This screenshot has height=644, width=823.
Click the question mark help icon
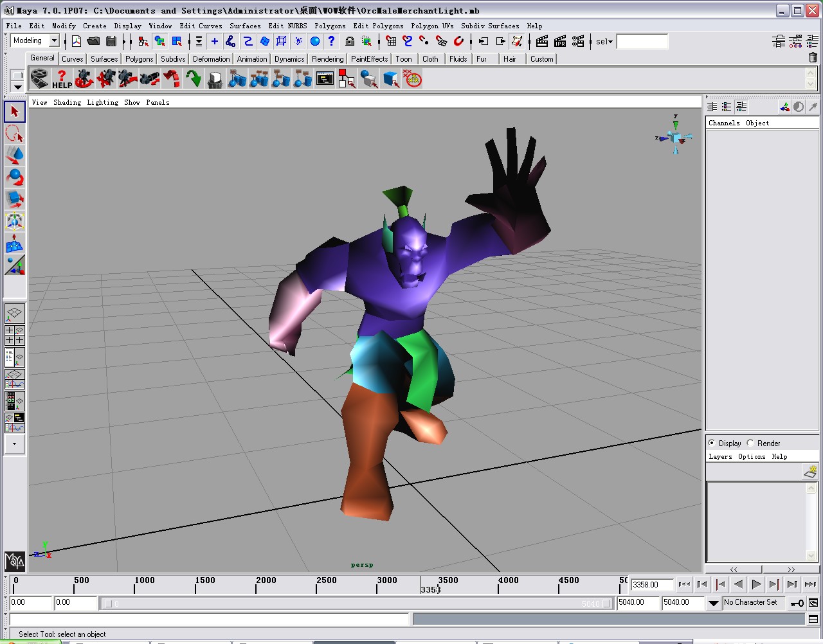click(332, 41)
